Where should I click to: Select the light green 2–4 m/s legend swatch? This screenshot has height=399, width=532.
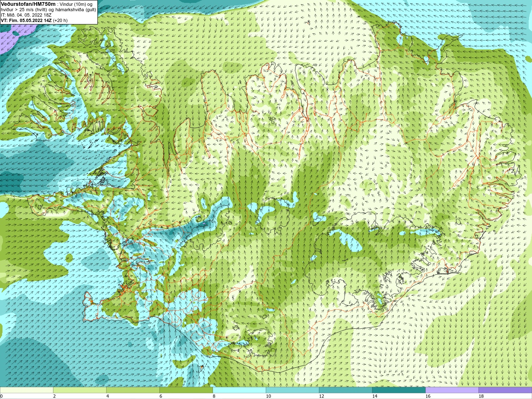click(80, 390)
